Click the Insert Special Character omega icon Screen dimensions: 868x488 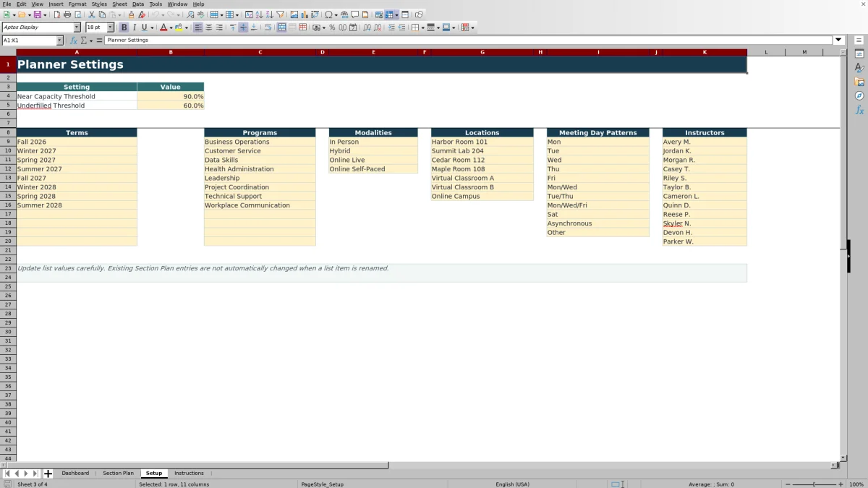[x=328, y=14]
